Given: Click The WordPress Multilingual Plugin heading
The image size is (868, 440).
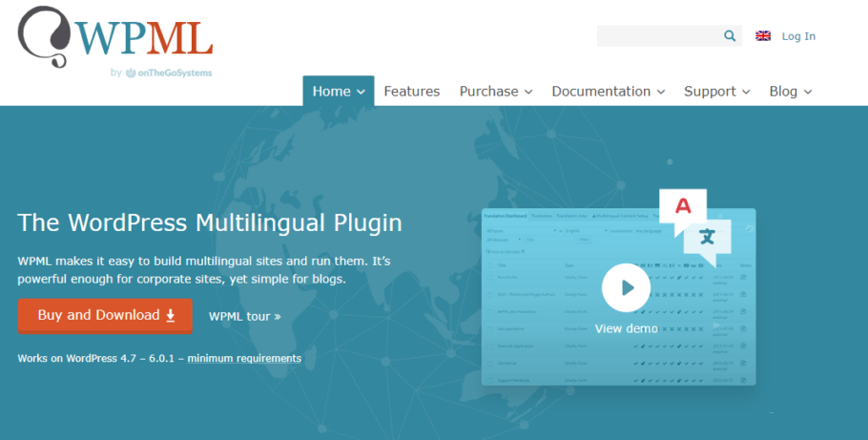Looking at the screenshot, I should (210, 222).
